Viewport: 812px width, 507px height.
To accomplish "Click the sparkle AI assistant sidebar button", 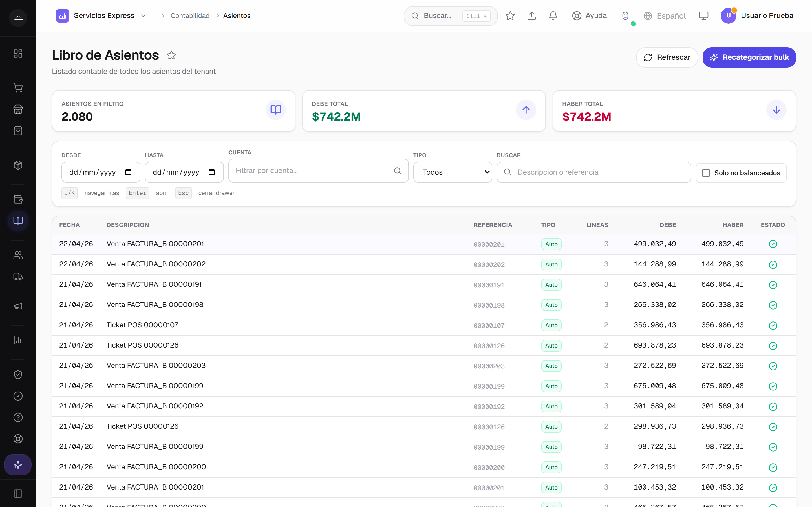I will (x=18, y=464).
